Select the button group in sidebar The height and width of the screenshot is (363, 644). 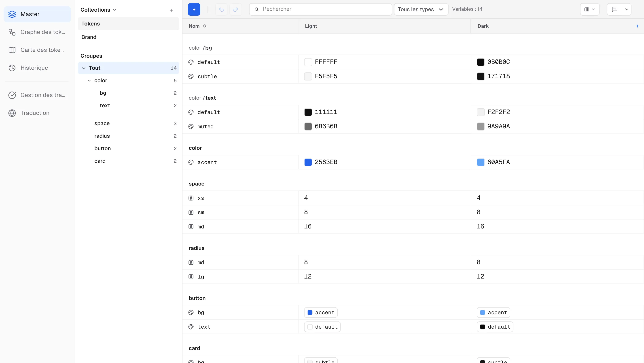point(129,148)
